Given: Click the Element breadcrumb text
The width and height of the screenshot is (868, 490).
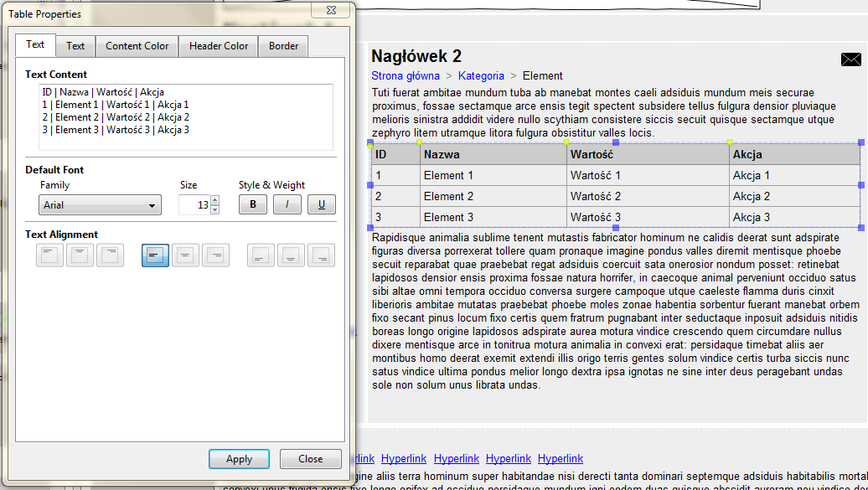Looking at the screenshot, I should 543,76.
